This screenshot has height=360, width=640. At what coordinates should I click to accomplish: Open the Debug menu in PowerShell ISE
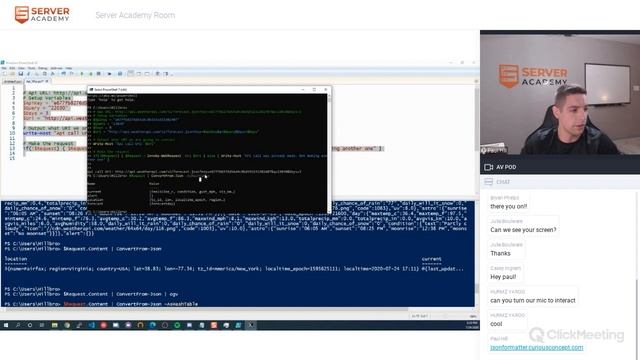[x=42, y=68]
